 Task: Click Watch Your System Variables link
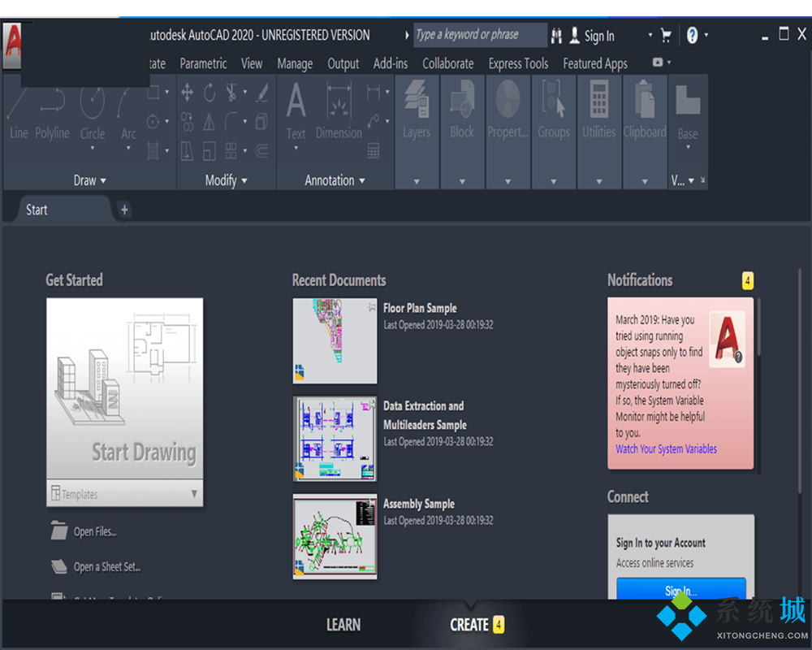(666, 448)
